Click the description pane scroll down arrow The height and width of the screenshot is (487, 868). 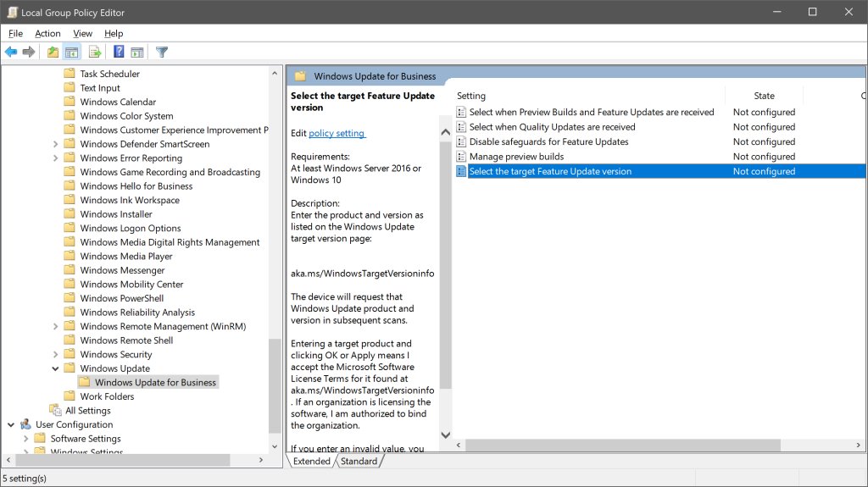(x=446, y=435)
